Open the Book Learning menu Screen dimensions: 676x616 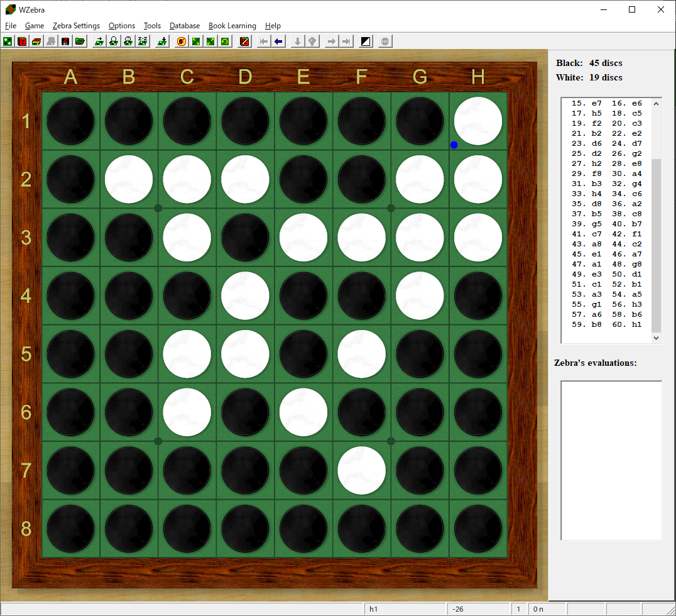point(232,26)
